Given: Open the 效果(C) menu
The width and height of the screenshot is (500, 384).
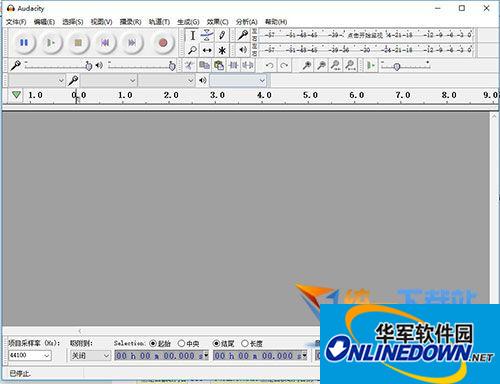Looking at the screenshot, I should pos(217,22).
